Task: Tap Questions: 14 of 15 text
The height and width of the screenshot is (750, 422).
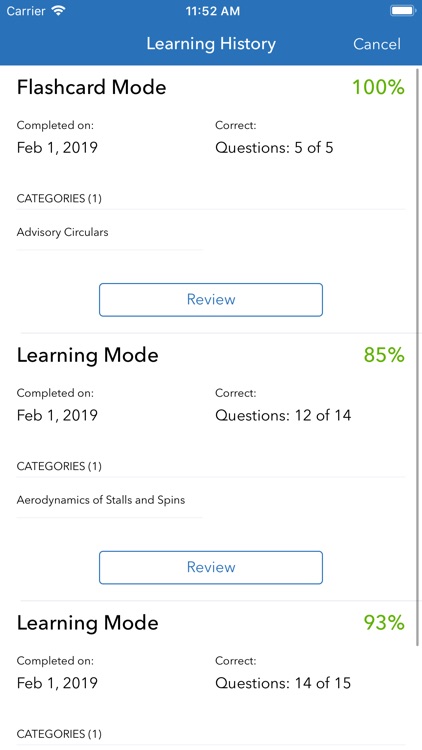Action: [x=283, y=684]
